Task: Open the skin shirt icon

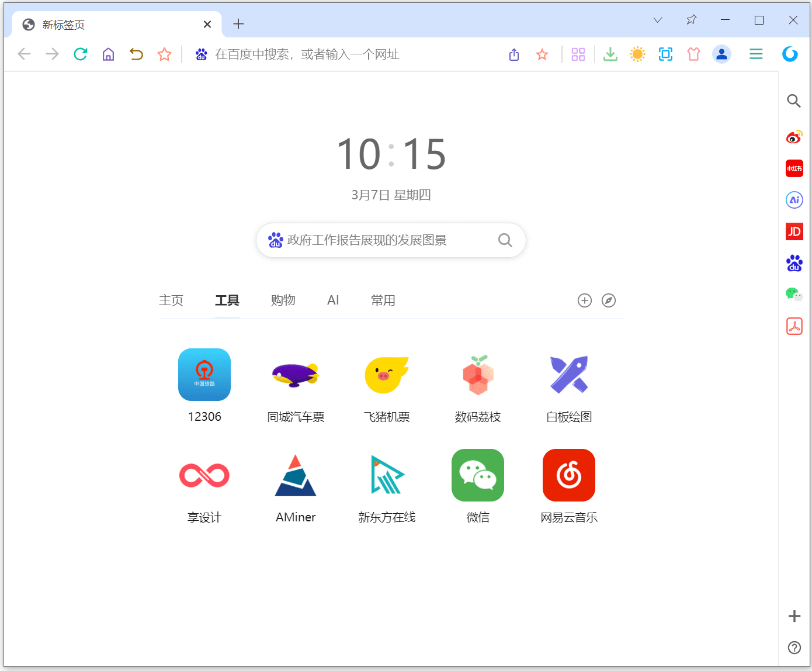Action: coord(693,54)
